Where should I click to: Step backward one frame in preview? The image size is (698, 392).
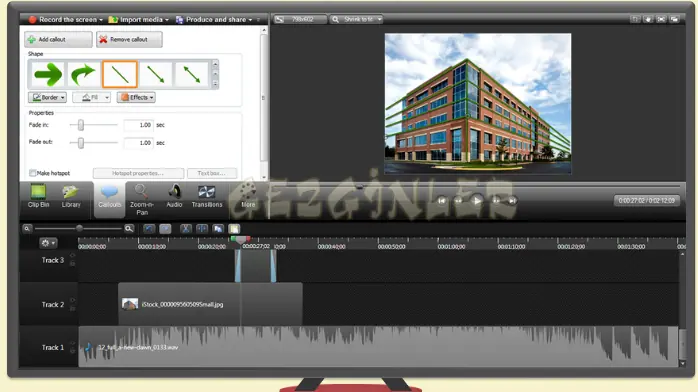click(x=459, y=201)
